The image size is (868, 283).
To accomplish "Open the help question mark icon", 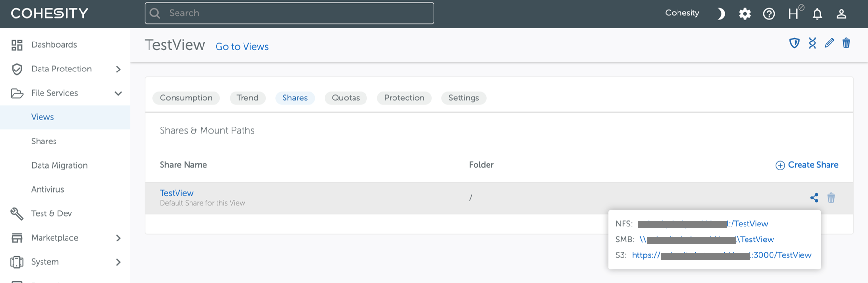I will (769, 14).
